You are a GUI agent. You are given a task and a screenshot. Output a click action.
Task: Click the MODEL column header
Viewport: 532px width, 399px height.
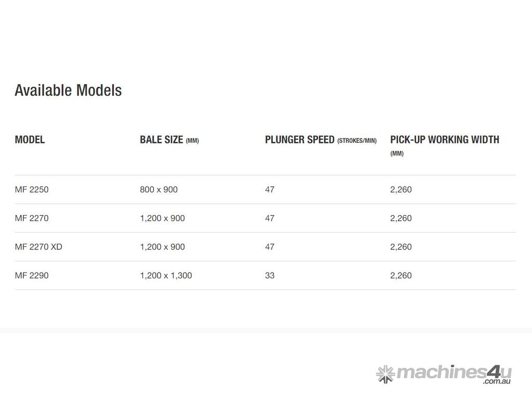click(30, 139)
